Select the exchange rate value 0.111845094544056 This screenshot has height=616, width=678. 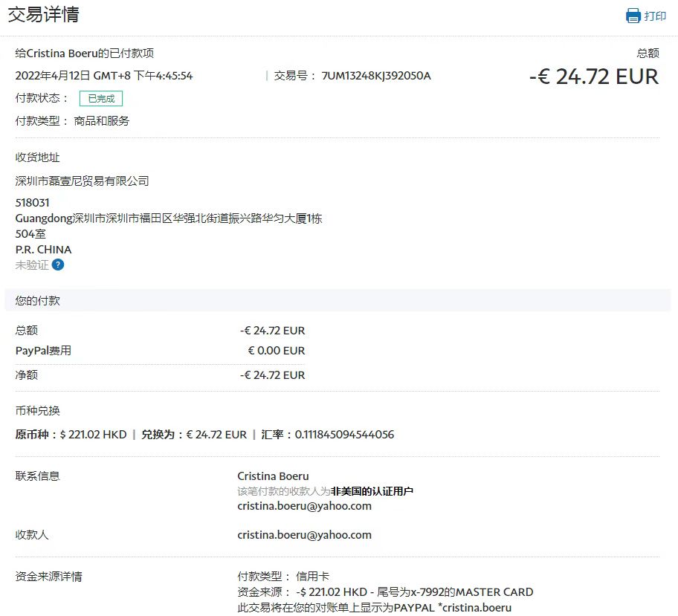(x=344, y=435)
